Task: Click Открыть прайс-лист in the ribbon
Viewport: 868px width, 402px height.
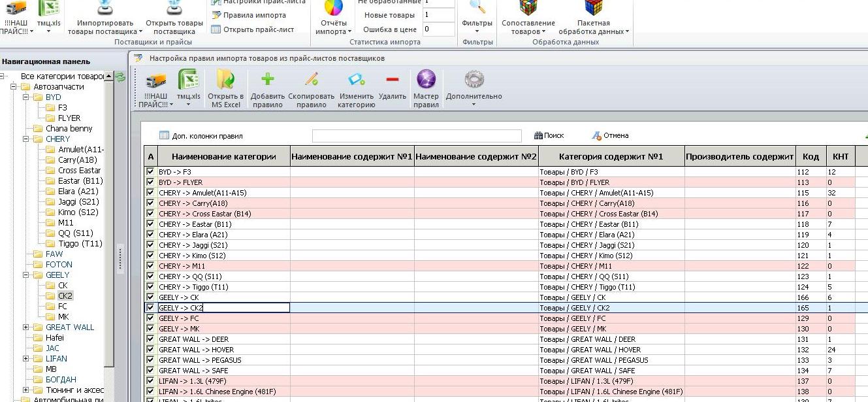Action: [252, 29]
